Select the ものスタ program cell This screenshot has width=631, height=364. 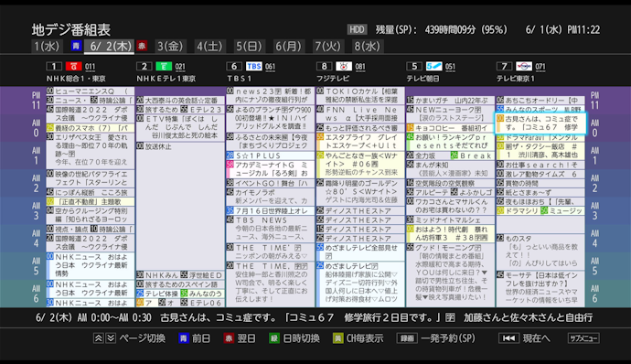click(540, 252)
